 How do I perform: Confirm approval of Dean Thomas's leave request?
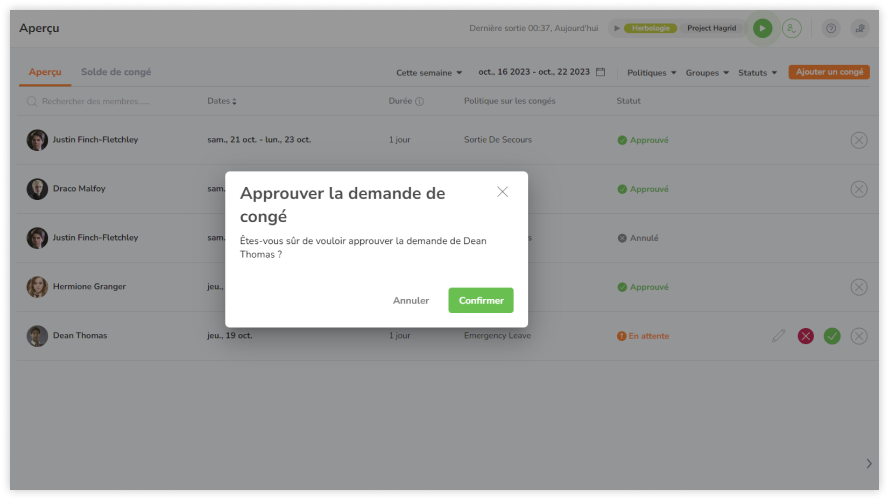click(x=480, y=300)
